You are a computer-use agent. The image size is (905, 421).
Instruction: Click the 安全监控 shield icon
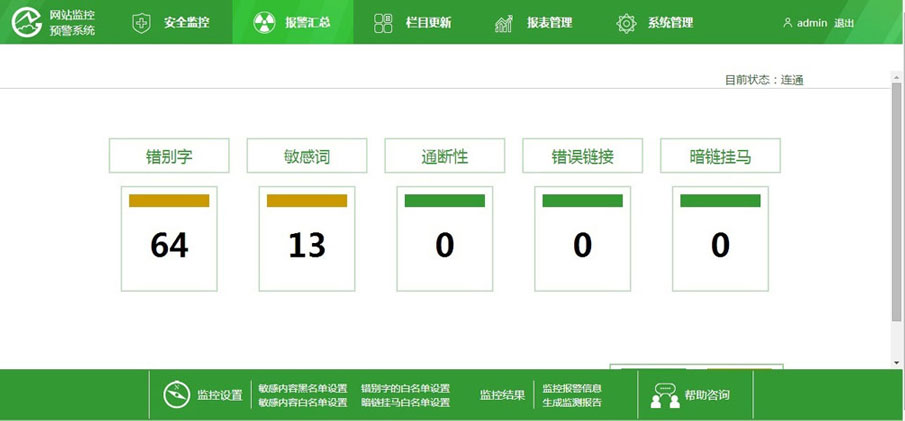point(141,23)
